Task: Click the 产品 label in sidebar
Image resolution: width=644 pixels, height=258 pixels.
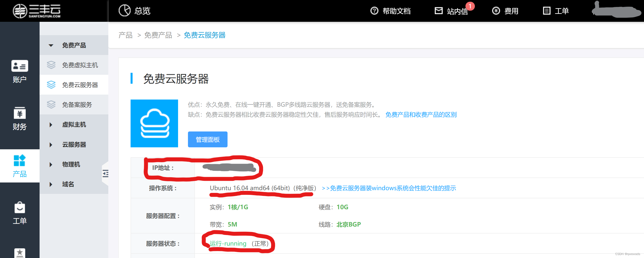Action: [x=20, y=174]
